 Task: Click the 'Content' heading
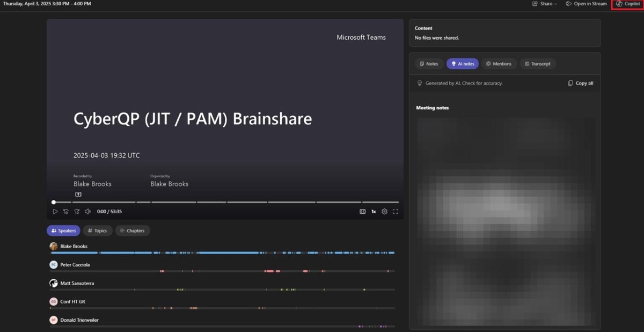point(423,28)
